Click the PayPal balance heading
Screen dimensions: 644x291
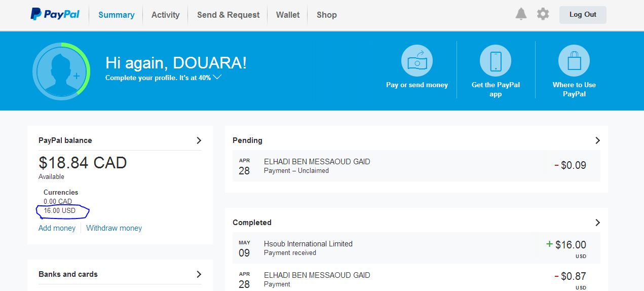(65, 140)
